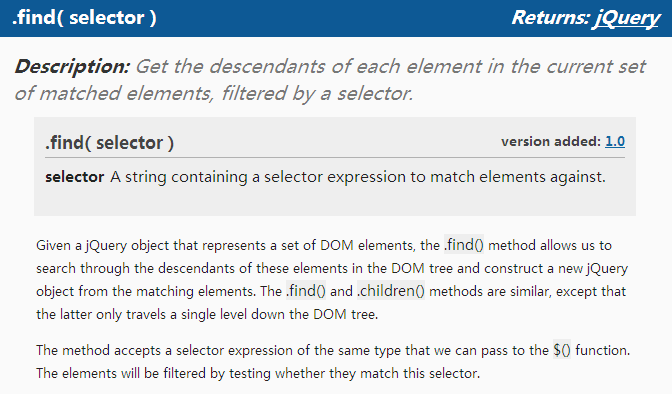Click the $() inline code snippet
The width and height of the screenshot is (672, 394).
pyautogui.click(x=562, y=350)
